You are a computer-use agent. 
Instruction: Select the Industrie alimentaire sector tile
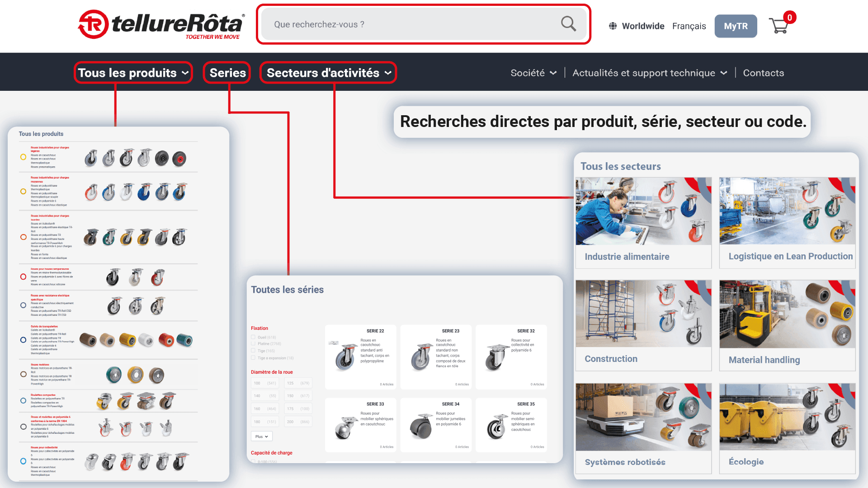(x=643, y=223)
